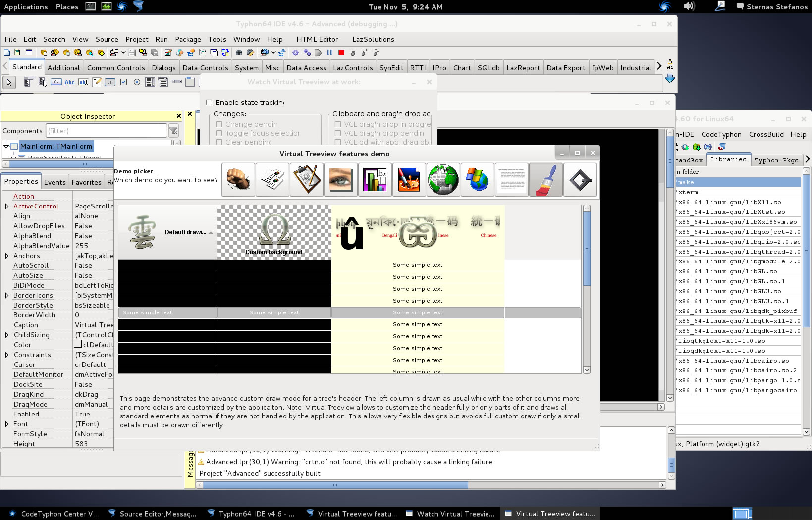The height and width of the screenshot is (520, 812).
Task: Select the TButton 'Ok' component
Action: click(x=56, y=82)
